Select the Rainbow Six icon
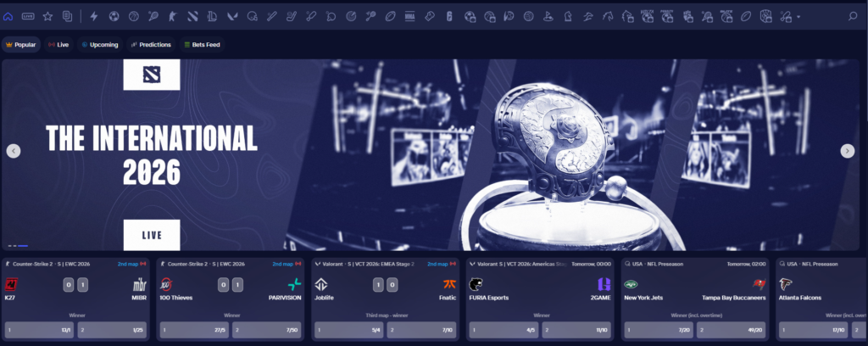The image size is (868, 346). pyautogui.click(x=449, y=17)
